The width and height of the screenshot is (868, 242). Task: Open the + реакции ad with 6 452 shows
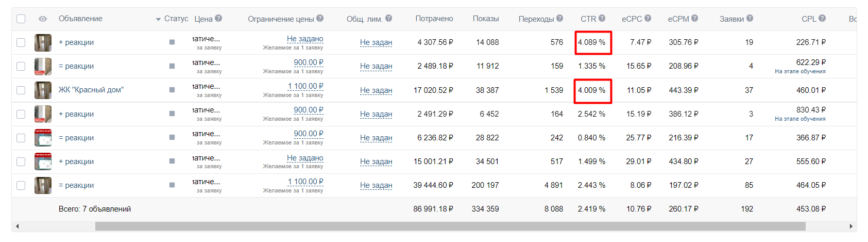click(76, 114)
